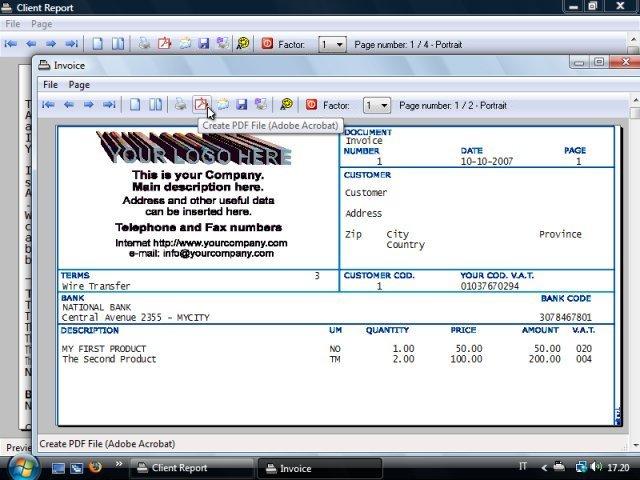This screenshot has height=480, width=640.
Task: Click the 'NATIONAL BANK' text
Action: (x=96, y=307)
